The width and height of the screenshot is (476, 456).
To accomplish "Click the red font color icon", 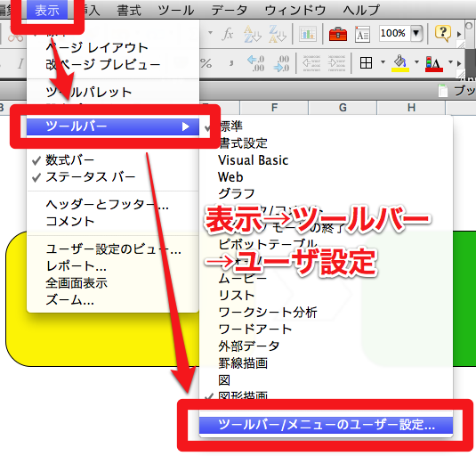I will coord(434,64).
